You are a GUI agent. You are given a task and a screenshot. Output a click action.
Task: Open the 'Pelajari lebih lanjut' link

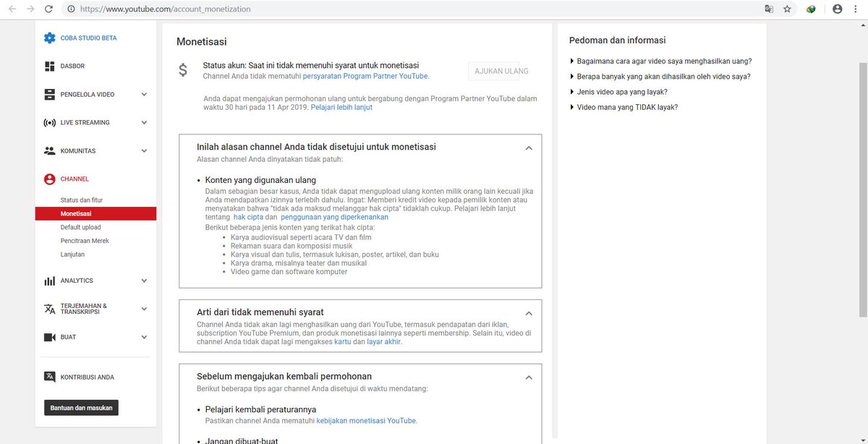(x=341, y=107)
